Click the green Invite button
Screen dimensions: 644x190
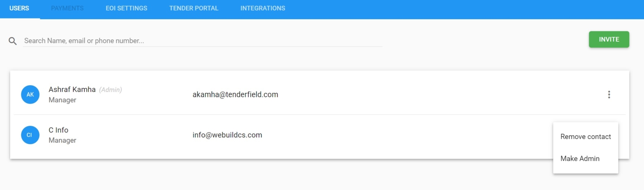pos(609,39)
